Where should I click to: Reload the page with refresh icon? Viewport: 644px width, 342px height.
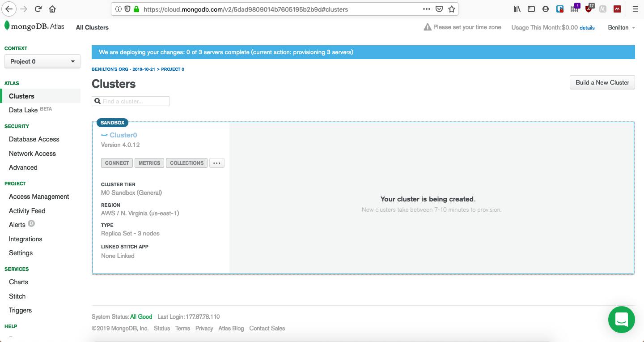pyautogui.click(x=38, y=9)
